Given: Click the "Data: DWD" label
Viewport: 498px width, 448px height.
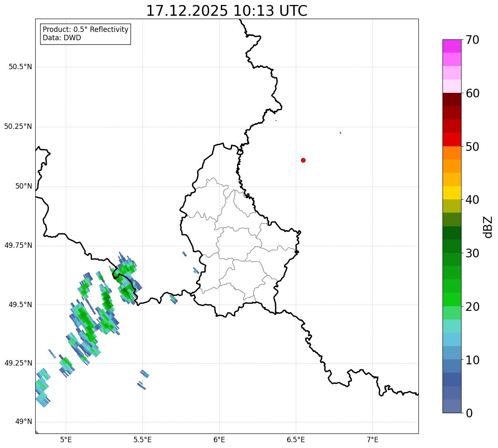Looking at the screenshot, I should coord(62,38).
